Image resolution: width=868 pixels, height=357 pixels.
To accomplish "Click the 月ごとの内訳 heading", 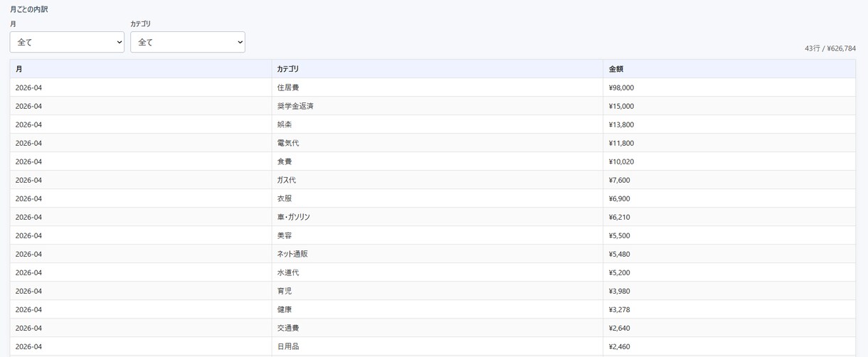I will pos(29,9).
